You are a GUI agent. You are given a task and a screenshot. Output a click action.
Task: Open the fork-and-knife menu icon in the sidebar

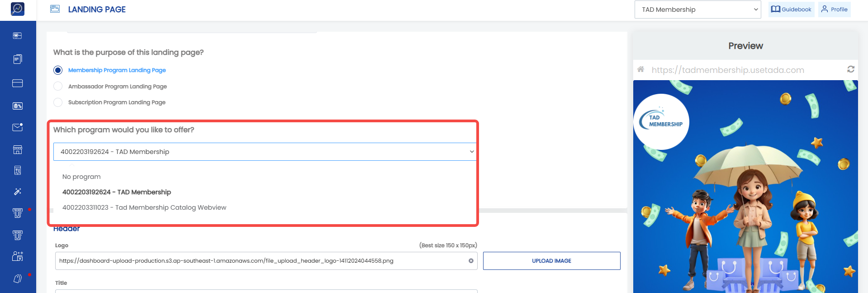[x=18, y=170]
